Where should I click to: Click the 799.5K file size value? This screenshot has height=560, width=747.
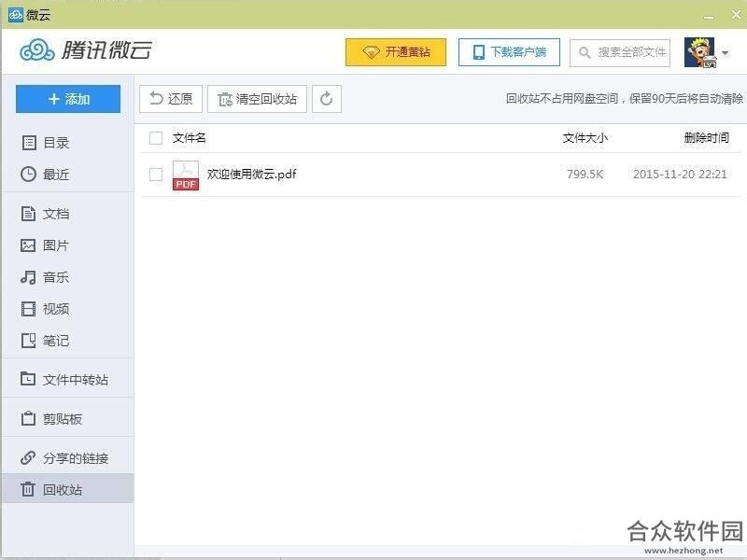click(x=585, y=175)
